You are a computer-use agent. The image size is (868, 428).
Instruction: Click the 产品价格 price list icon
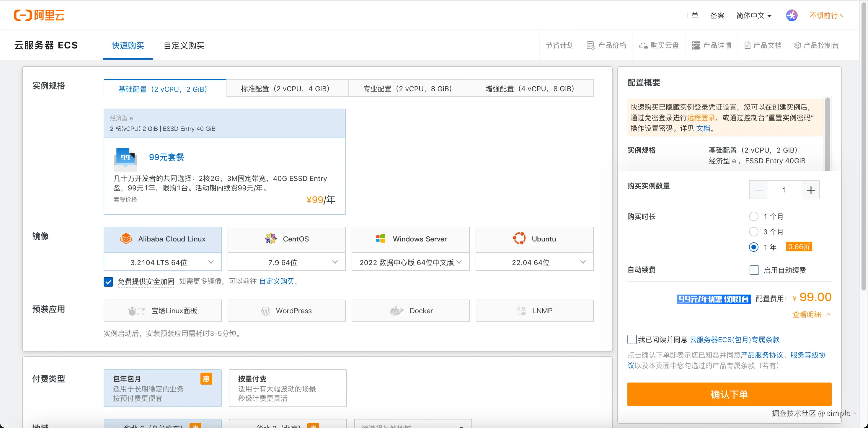pos(591,45)
